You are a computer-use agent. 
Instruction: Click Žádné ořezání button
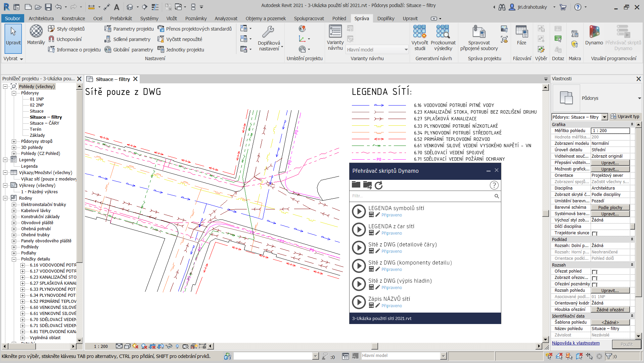tap(610, 310)
